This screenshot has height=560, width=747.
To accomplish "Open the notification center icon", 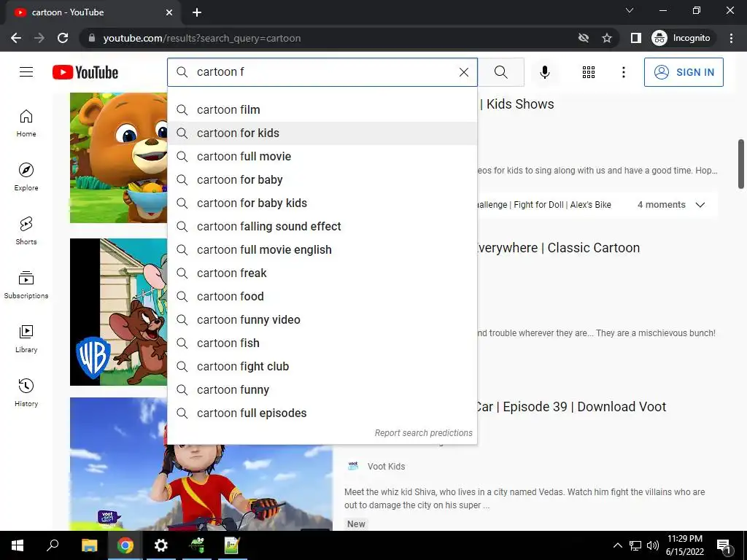I will [x=724, y=546].
